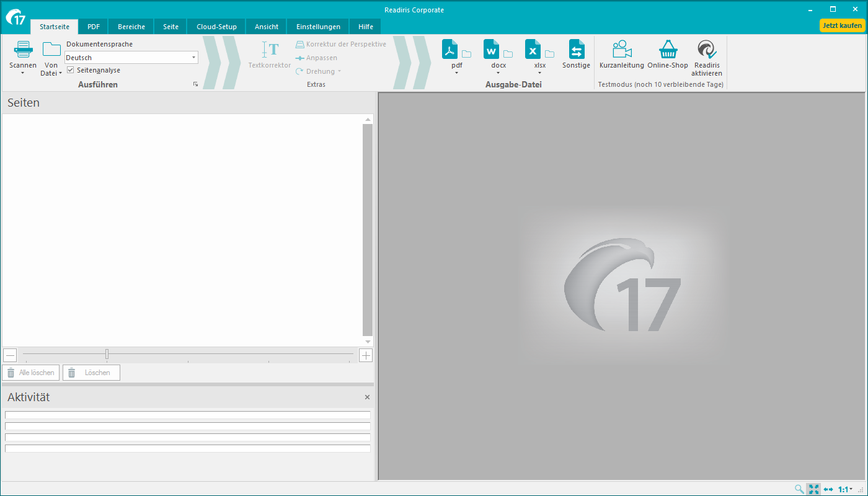The image size is (868, 496).
Task: Export to PDF output icon
Action: click(x=449, y=49)
